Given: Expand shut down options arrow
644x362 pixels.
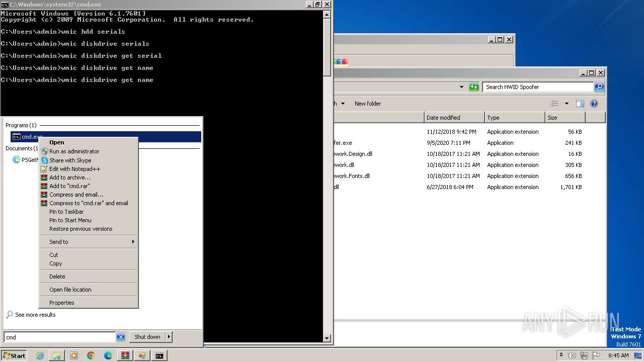Looking at the screenshot, I should click(x=169, y=337).
